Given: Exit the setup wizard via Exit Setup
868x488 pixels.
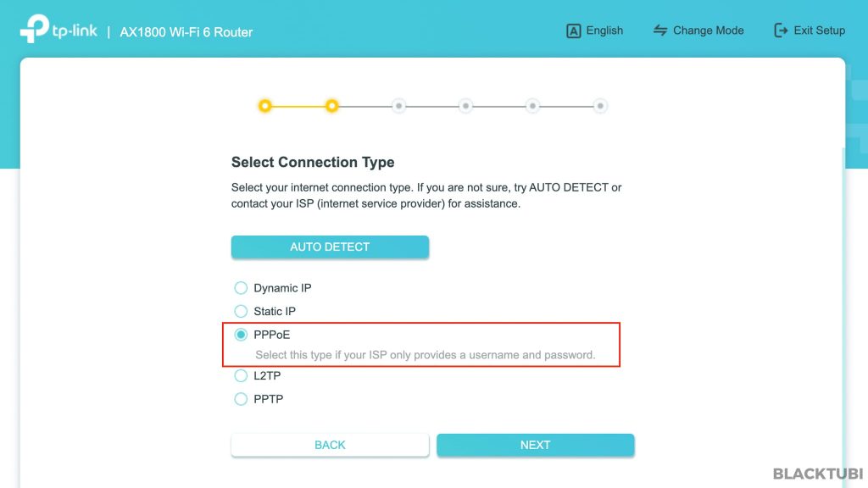Looking at the screenshot, I should click(x=810, y=30).
